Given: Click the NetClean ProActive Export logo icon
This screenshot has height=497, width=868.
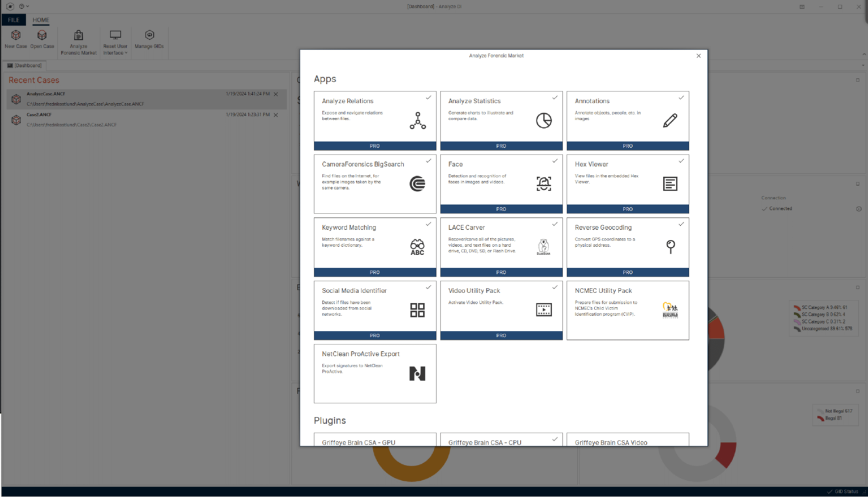Looking at the screenshot, I should 416,373.
